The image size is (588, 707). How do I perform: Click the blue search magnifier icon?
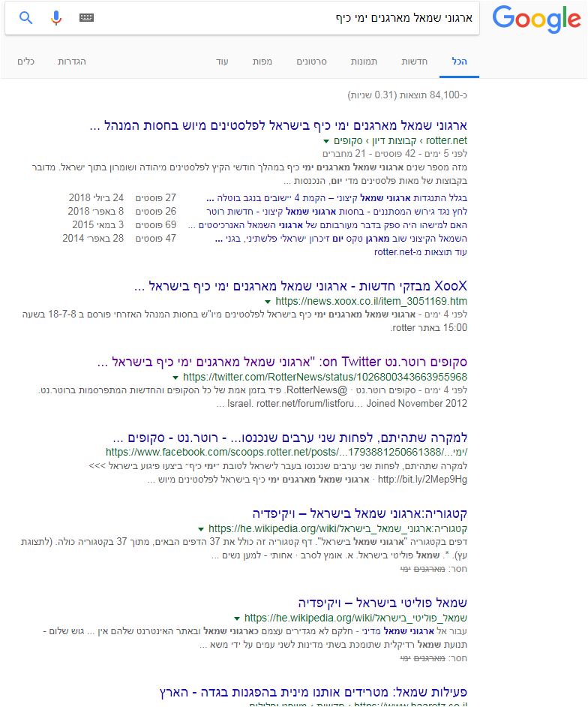click(x=25, y=18)
